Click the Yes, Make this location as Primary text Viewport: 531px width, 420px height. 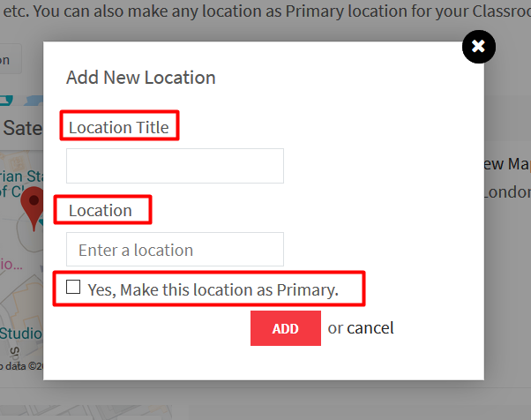point(213,290)
